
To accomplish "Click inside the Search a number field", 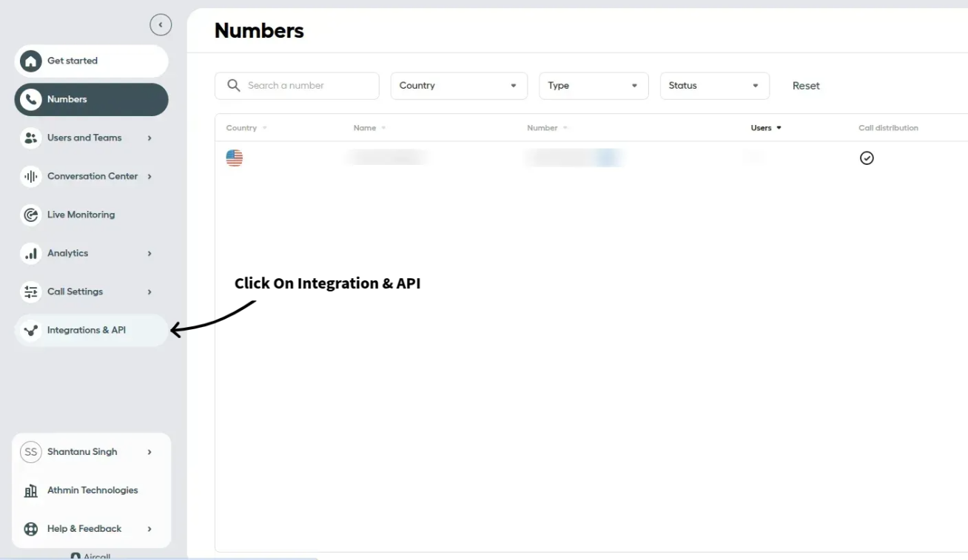I will coord(296,85).
